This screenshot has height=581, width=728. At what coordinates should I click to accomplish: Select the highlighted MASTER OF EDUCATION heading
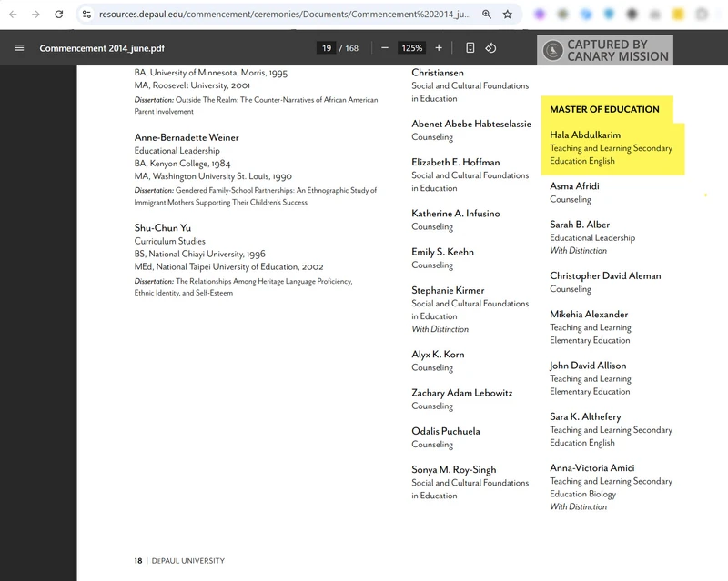tap(604, 109)
